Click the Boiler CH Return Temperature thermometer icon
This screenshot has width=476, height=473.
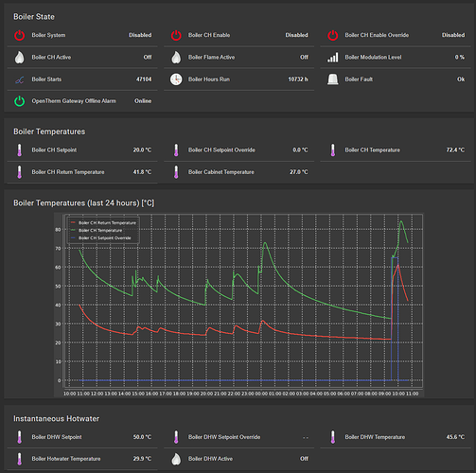20,172
